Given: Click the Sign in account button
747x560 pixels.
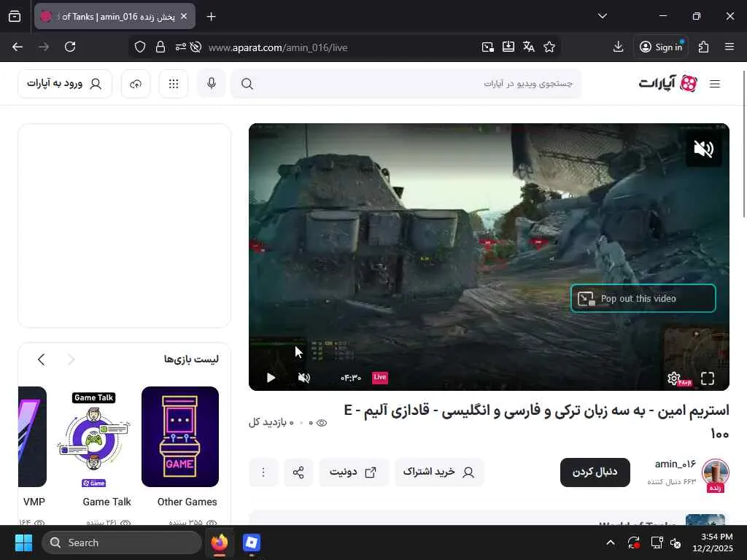Looking at the screenshot, I should pyautogui.click(x=661, y=47).
